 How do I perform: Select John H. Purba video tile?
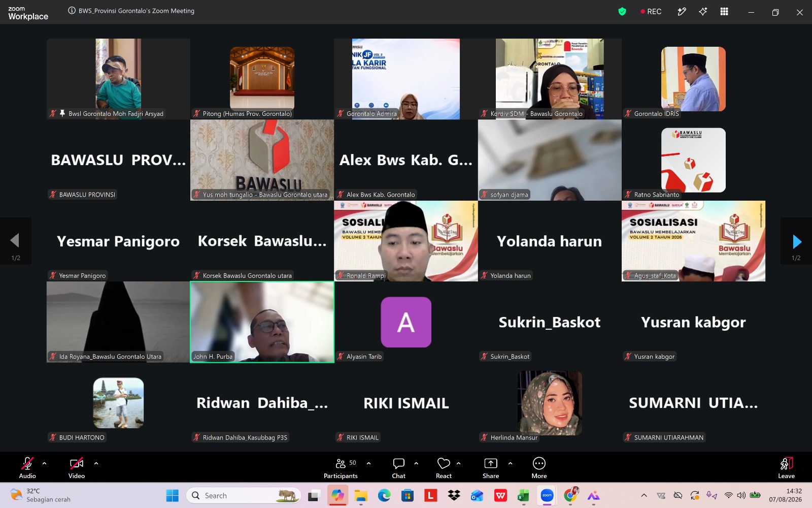[x=262, y=322]
